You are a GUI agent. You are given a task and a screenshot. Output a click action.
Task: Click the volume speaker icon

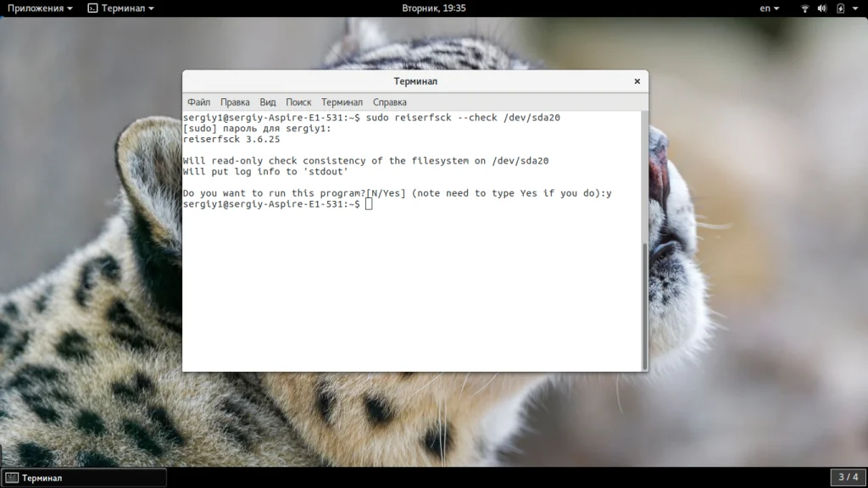click(822, 8)
